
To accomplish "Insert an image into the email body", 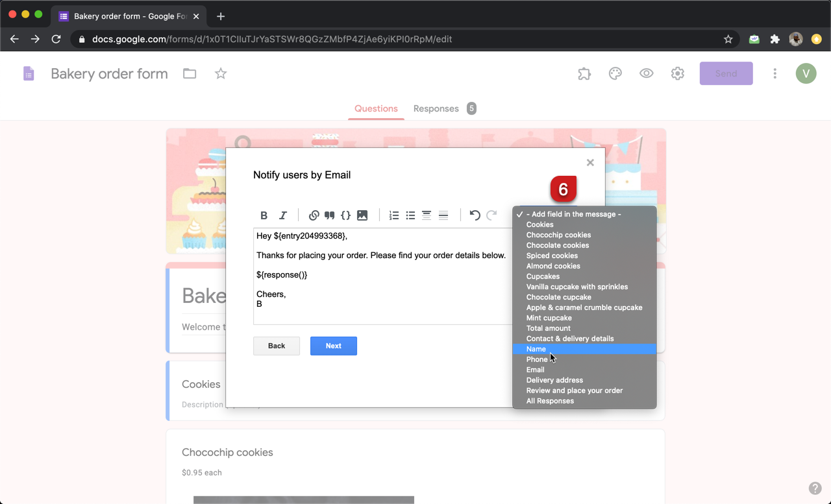I will [362, 215].
